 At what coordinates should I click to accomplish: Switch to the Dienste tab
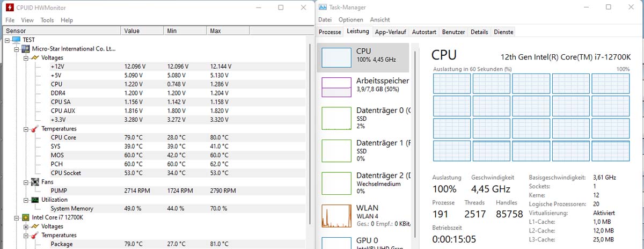click(x=503, y=32)
